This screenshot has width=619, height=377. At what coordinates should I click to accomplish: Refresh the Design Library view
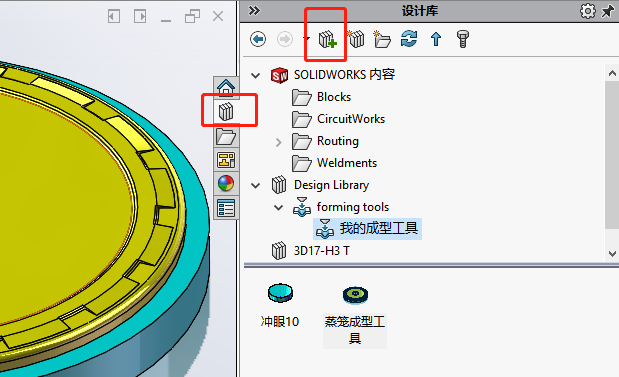[x=409, y=39]
